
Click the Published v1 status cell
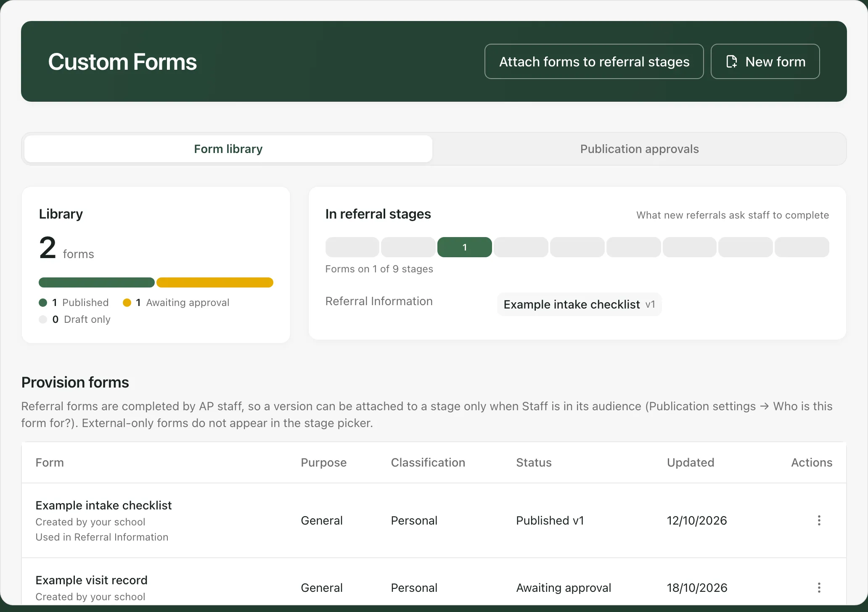(550, 520)
